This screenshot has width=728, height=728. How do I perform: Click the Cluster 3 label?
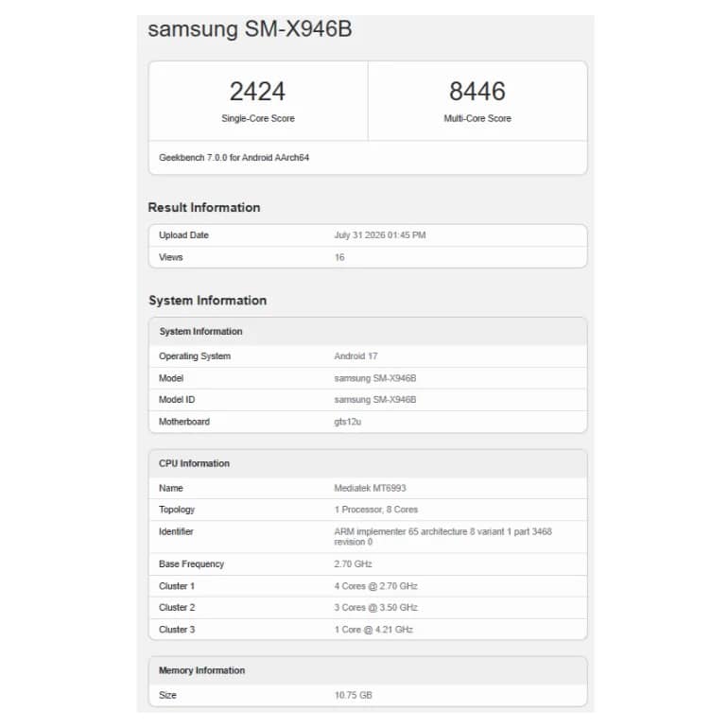(177, 630)
